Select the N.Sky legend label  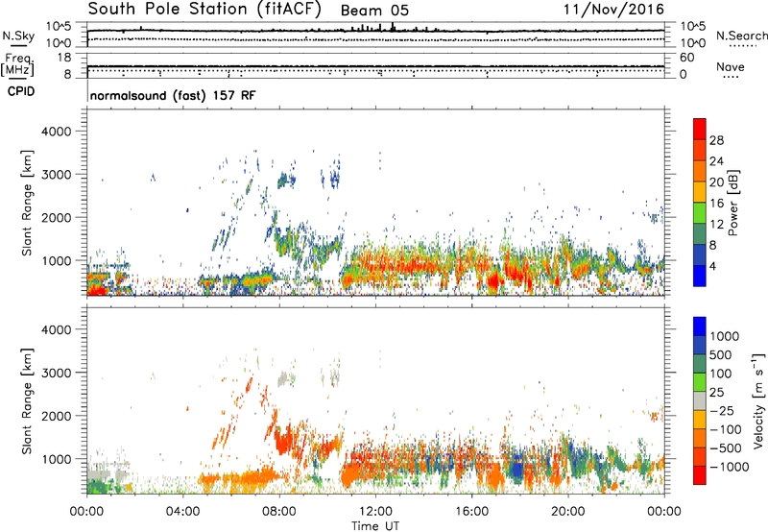click(x=18, y=36)
